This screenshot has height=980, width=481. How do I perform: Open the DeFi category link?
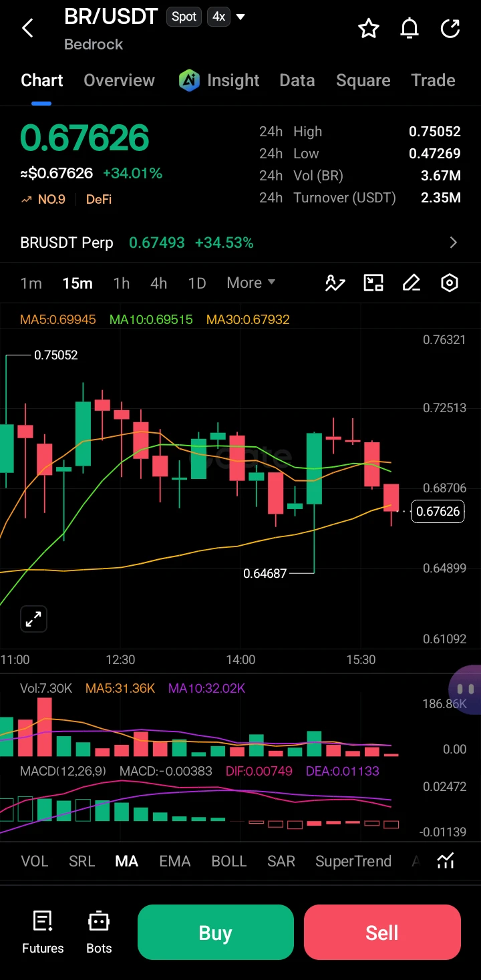coord(99,199)
